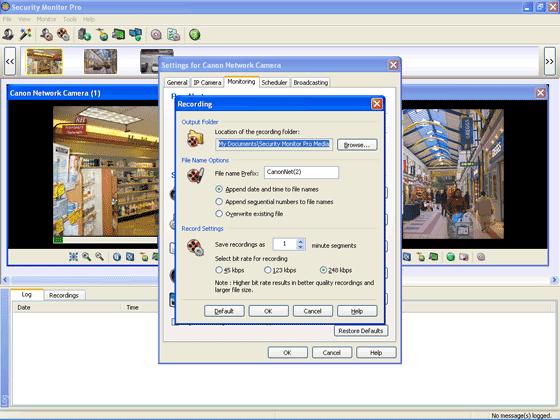Click the globe with satellite broadcasting toolbar icon
Image resolution: width=560 pixels, height=420 pixels.
pyautogui.click(x=102, y=35)
